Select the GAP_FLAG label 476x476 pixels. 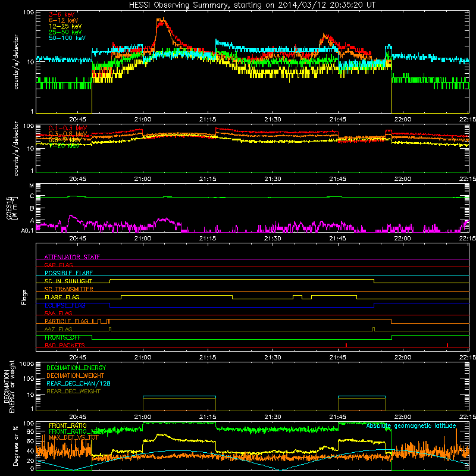click(x=59, y=265)
